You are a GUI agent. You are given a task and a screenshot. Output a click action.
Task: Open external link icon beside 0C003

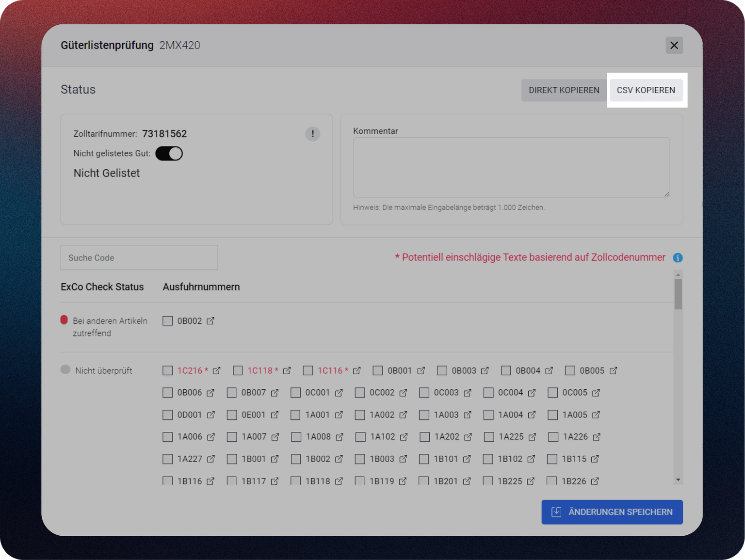tap(468, 393)
